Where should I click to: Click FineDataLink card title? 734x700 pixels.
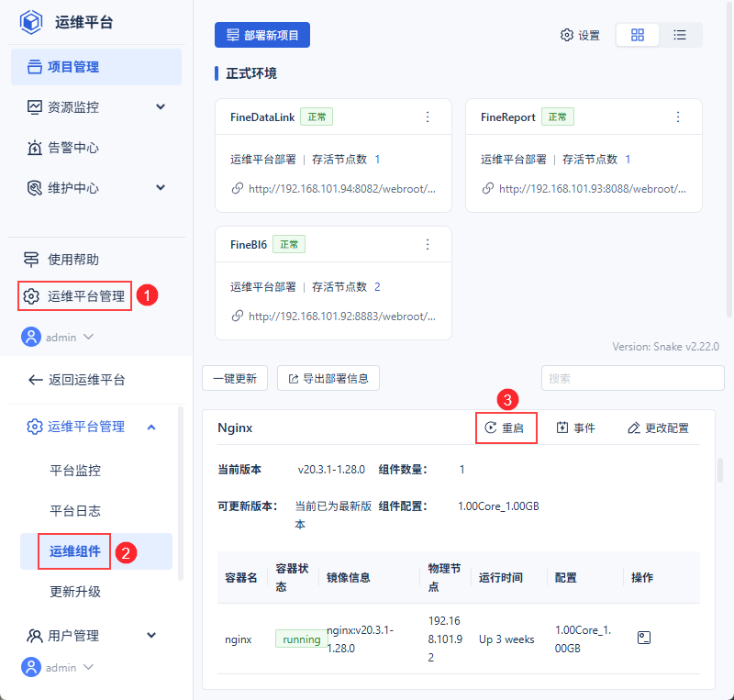[x=262, y=117]
